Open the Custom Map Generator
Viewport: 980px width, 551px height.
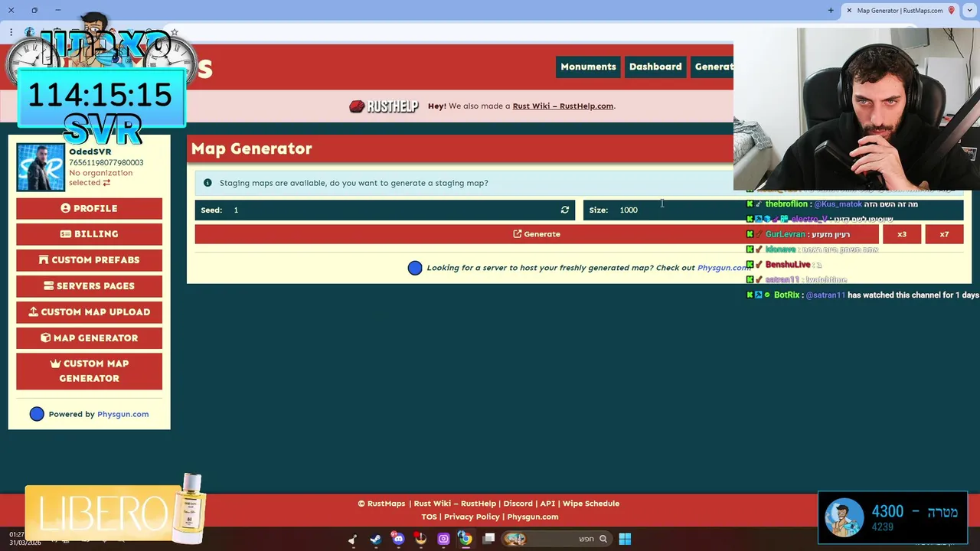pyautogui.click(x=89, y=371)
